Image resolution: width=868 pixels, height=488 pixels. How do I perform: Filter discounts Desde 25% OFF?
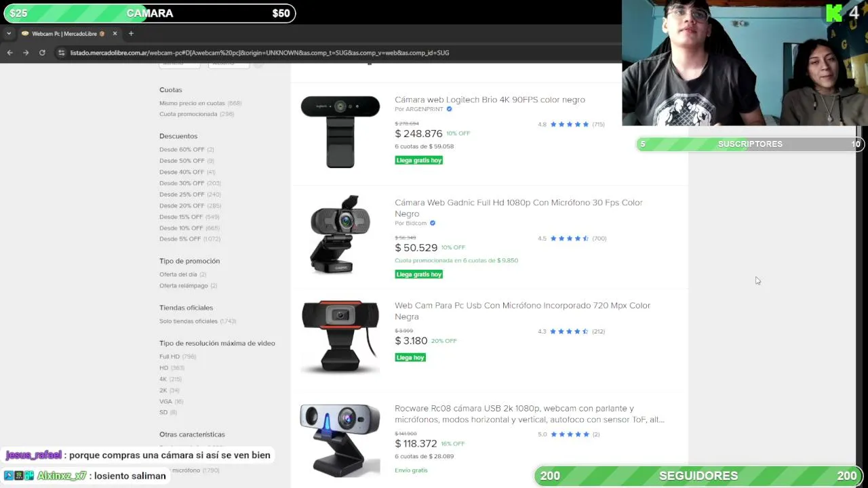coord(190,195)
